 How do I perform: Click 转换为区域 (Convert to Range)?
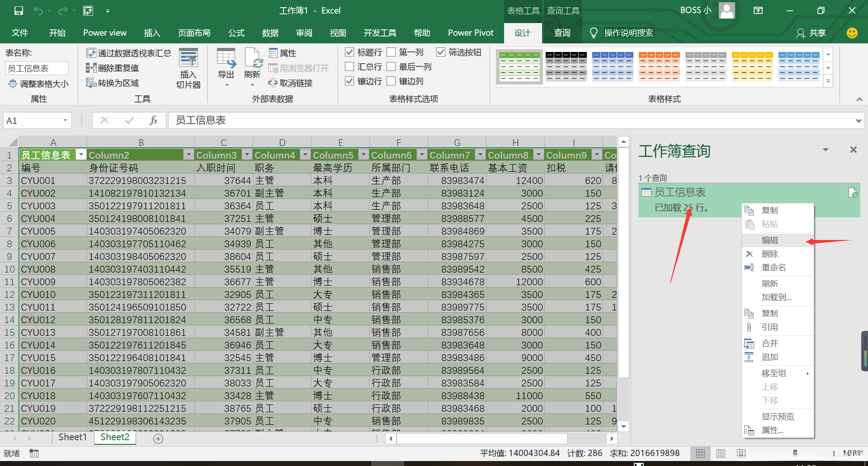coord(112,83)
